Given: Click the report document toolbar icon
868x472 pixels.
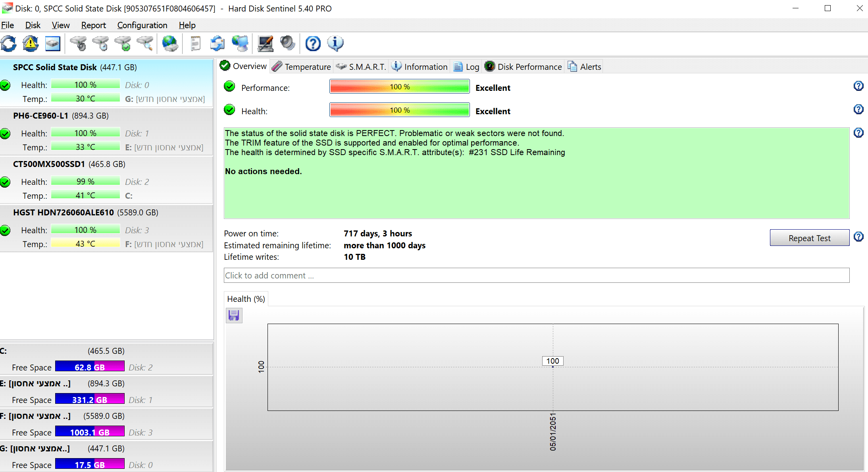Looking at the screenshot, I should click(x=195, y=44).
